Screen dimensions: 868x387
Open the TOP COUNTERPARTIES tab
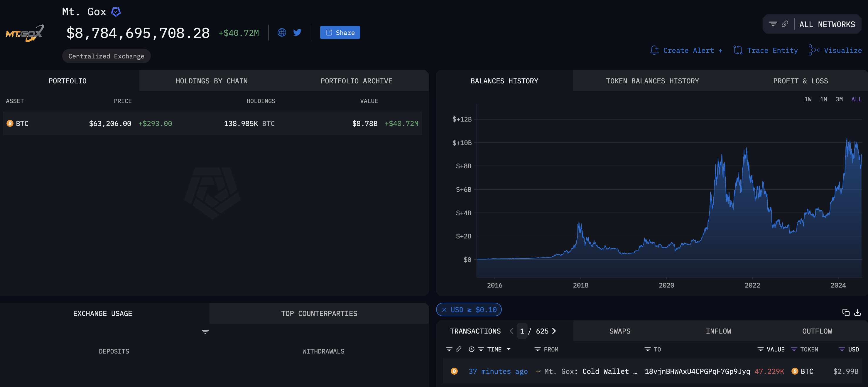coord(319,314)
